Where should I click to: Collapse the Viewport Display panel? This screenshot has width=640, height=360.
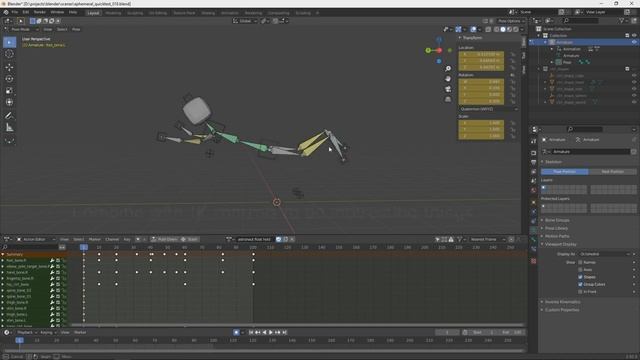[x=560, y=244]
